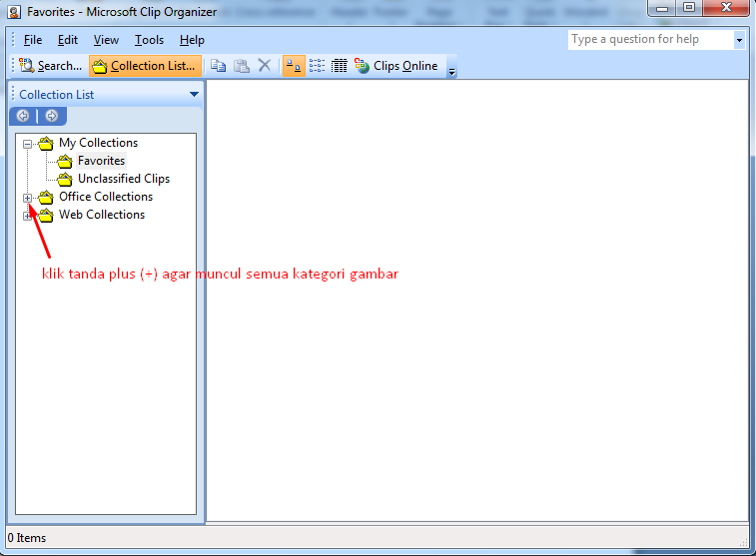
Task: Click the Paste icon in the toolbar
Action: [x=242, y=66]
